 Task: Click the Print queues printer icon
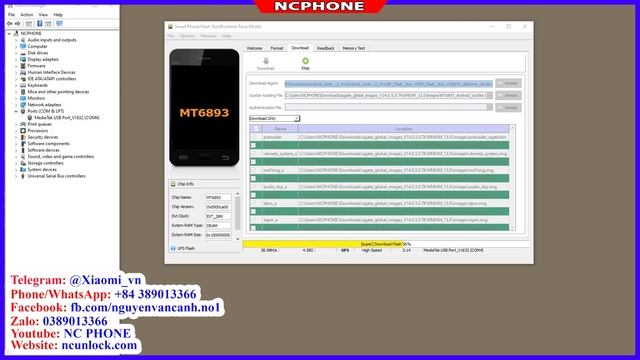click(23, 124)
